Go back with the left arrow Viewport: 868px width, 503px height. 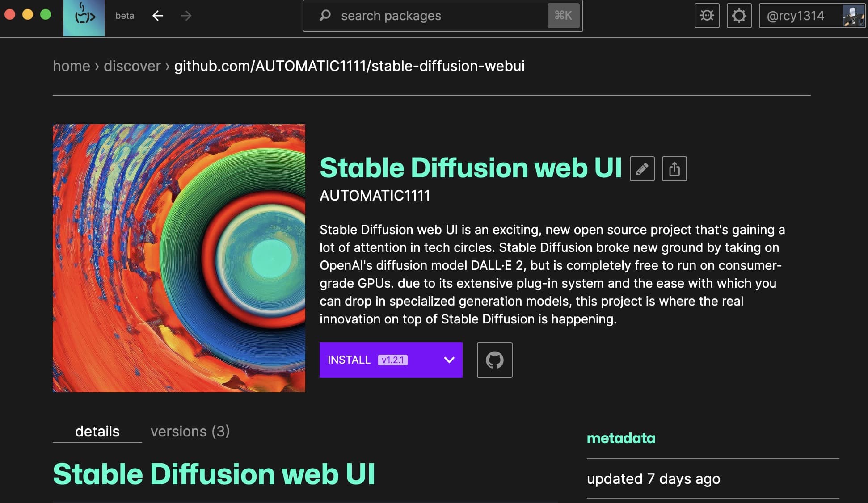(157, 16)
